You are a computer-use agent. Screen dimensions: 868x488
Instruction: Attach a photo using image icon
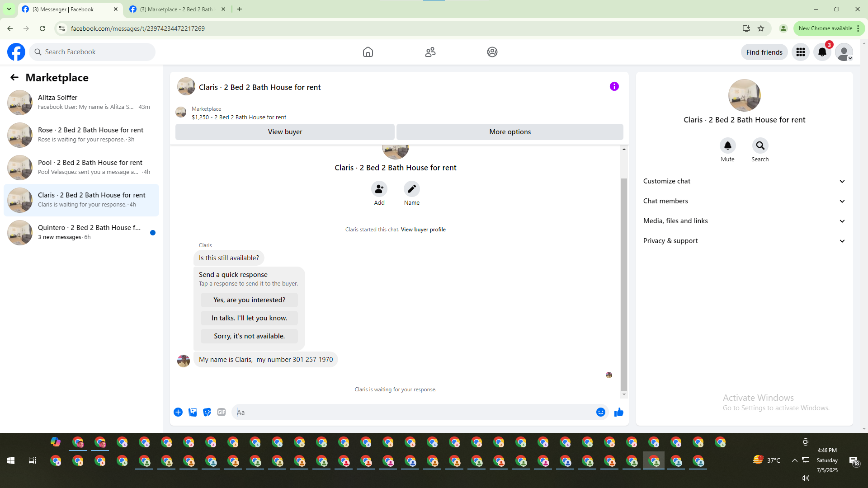[x=193, y=412]
